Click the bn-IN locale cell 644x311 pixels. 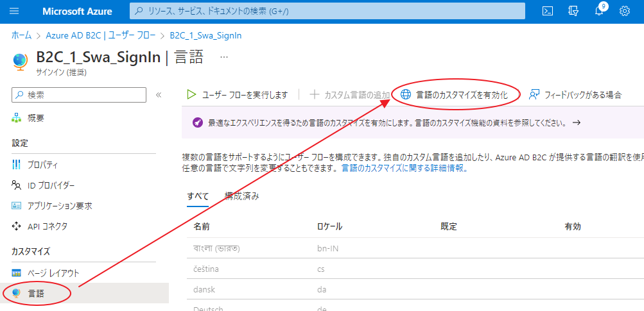pos(327,248)
